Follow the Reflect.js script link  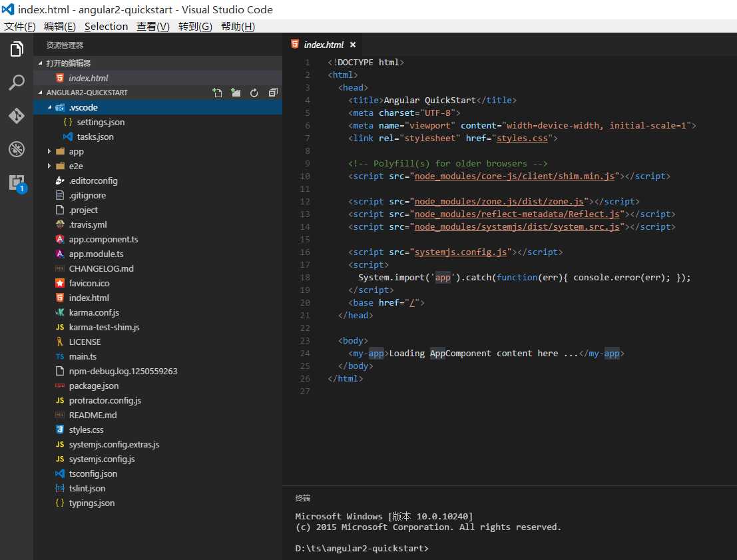[517, 214]
